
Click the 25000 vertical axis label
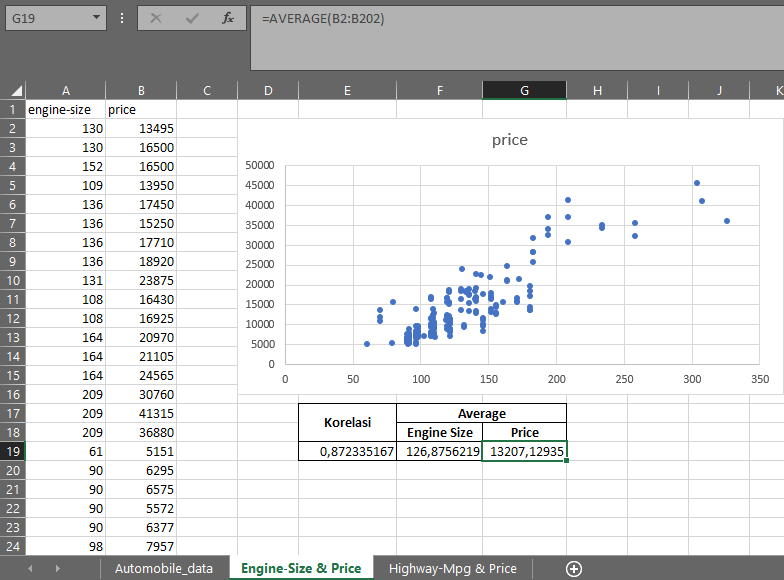260,264
